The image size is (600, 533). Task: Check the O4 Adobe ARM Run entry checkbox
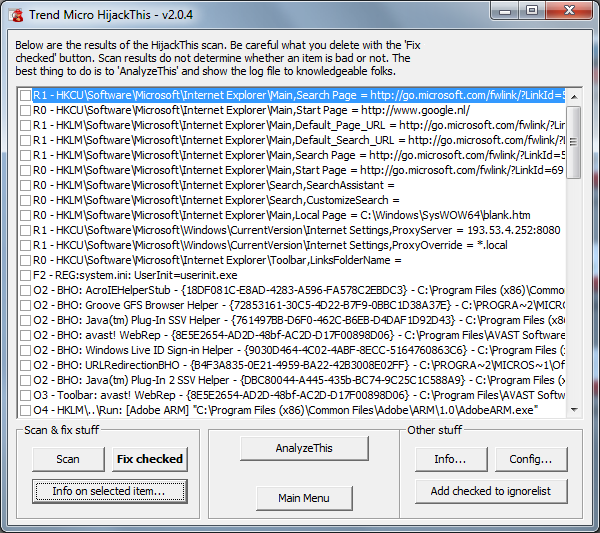click(x=26, y=410)
